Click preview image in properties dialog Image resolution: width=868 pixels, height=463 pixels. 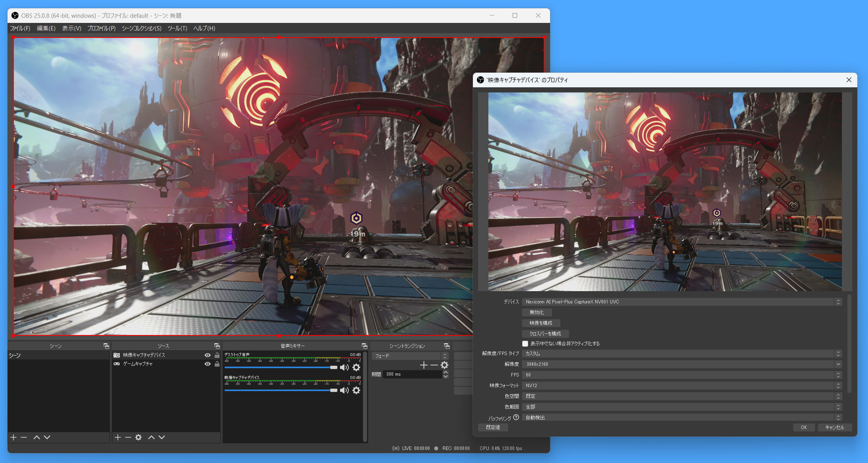[665, 192]
